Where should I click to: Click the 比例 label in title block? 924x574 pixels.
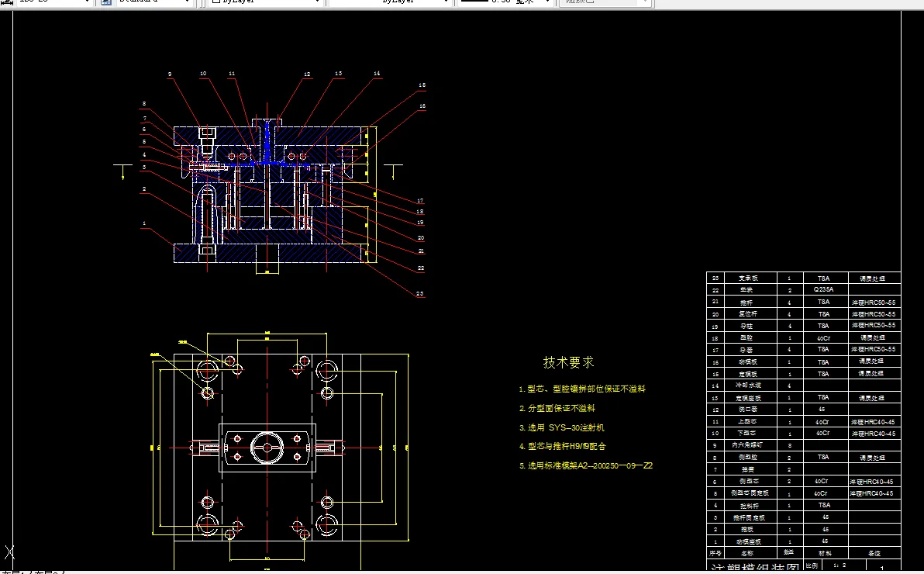tap(812, 565)
